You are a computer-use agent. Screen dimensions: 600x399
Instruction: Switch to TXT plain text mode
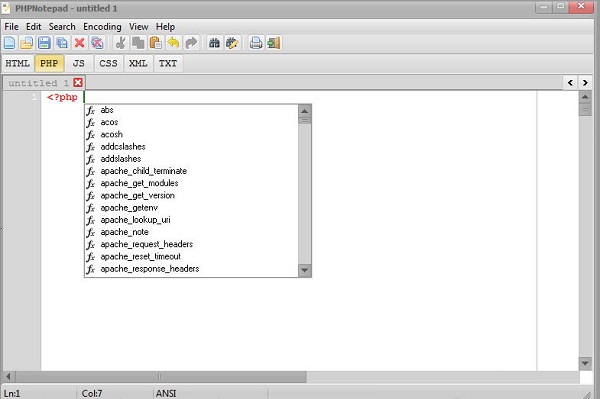click(168, 64)
